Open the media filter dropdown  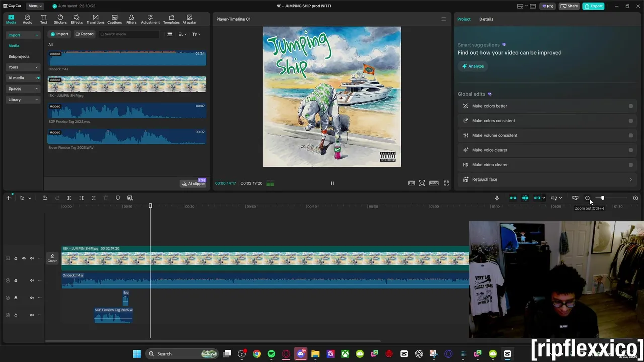196,34
